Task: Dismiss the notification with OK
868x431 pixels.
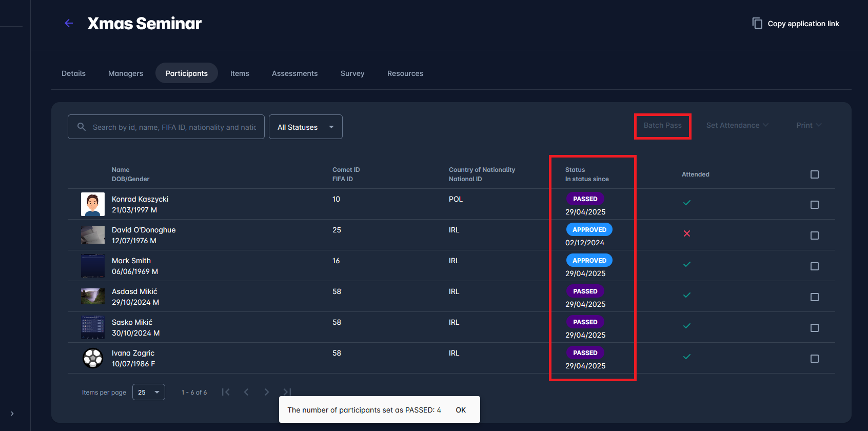Action: click(461, 410)
